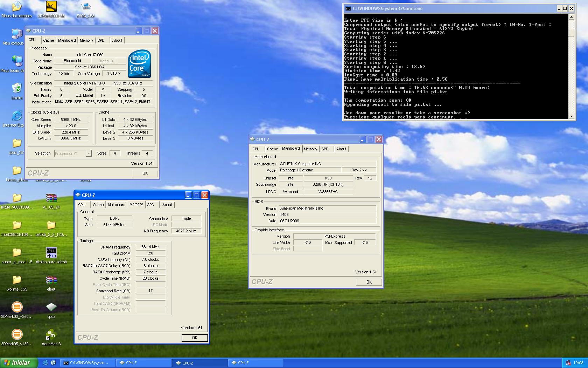The width and height of the screenshot is (588, 368).
Task: Open cmd.exe window system menu icon
Action: [x=348, y=8]
